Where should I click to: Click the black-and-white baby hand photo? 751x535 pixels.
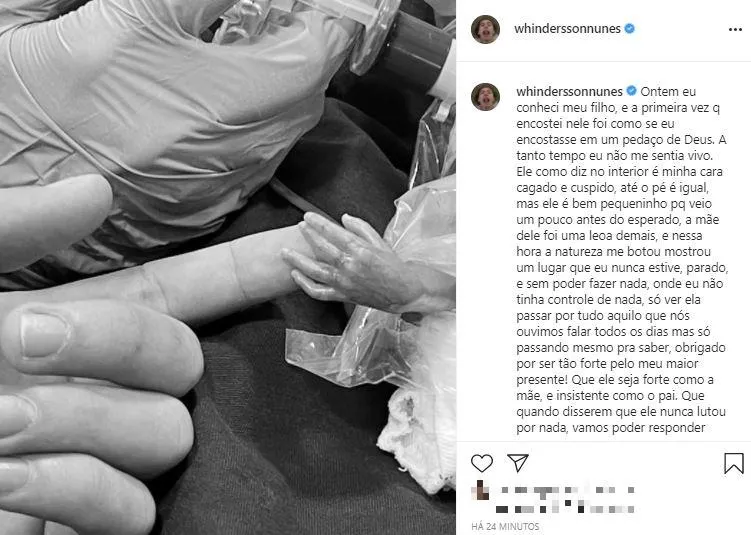228,267
